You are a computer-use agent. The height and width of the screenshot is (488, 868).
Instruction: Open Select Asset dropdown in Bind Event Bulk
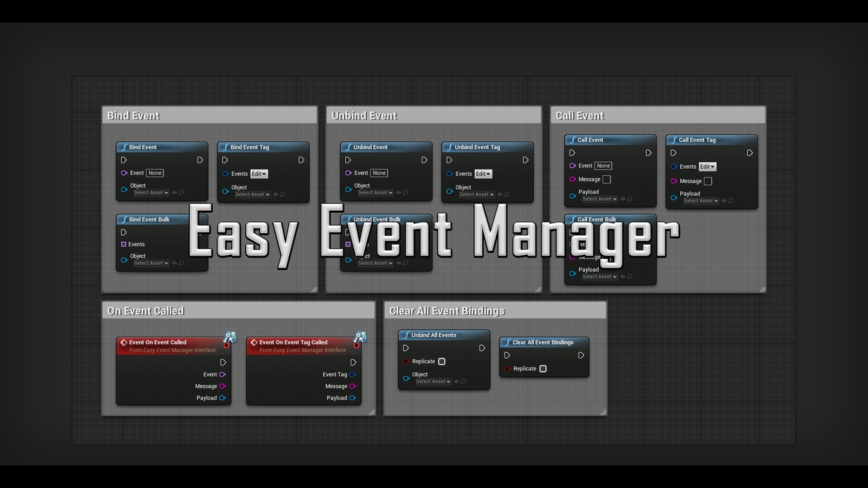[151, 263]
